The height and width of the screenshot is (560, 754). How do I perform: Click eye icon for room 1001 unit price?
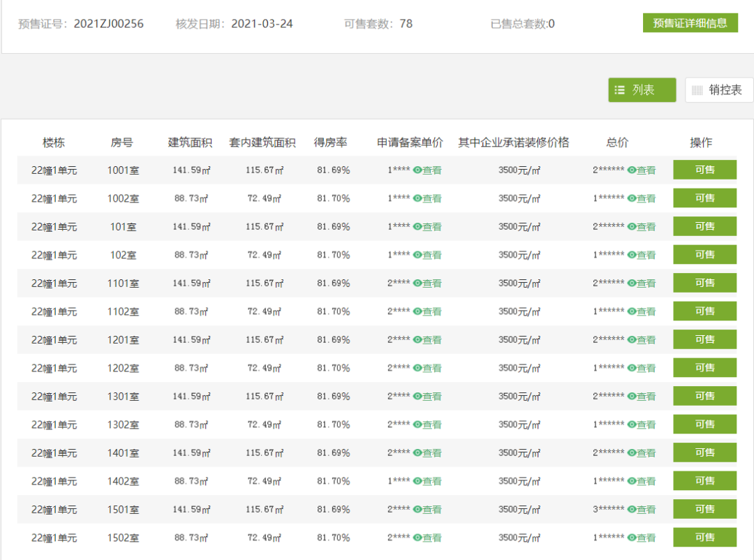417,170
